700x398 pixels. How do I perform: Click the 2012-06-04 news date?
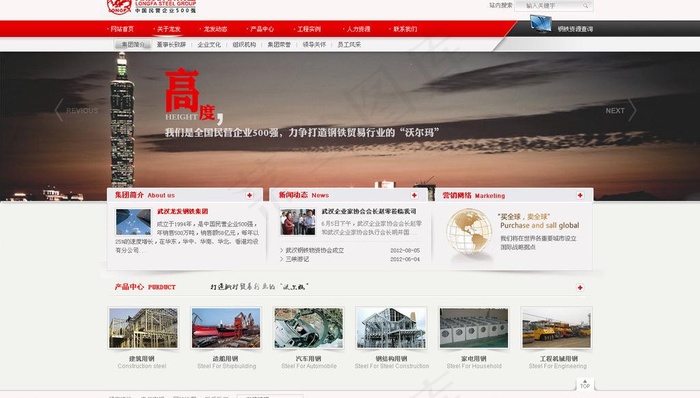[405, 259]
